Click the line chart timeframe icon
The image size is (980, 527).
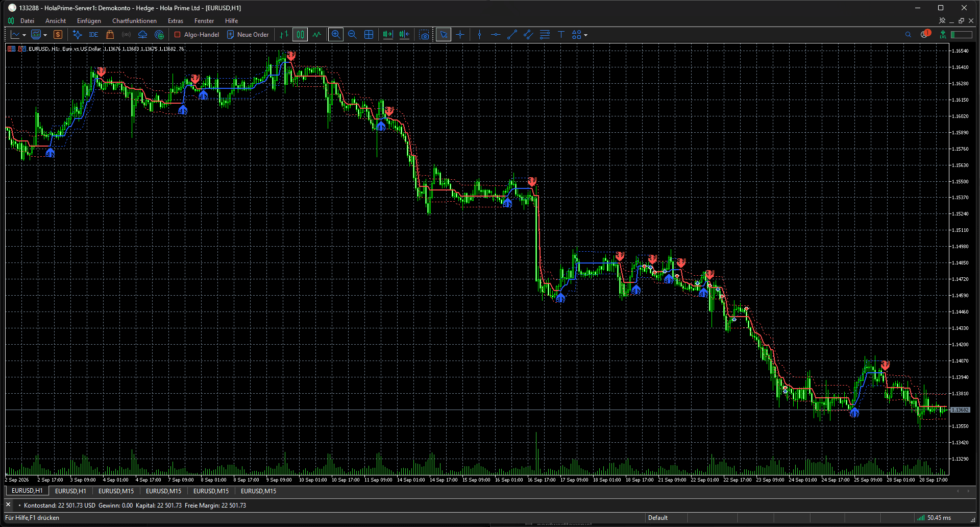click(15, 35)
